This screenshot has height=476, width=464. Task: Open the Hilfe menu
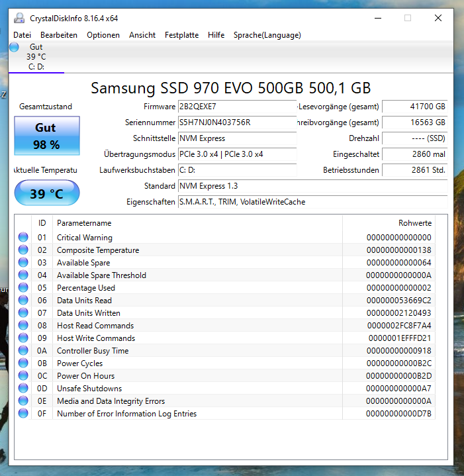click(216, 35)
